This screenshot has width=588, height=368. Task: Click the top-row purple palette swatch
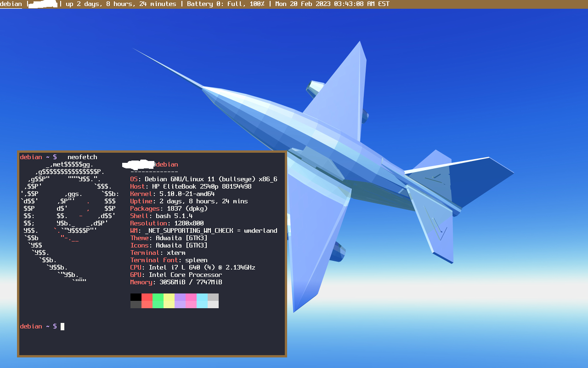(180, 297)
